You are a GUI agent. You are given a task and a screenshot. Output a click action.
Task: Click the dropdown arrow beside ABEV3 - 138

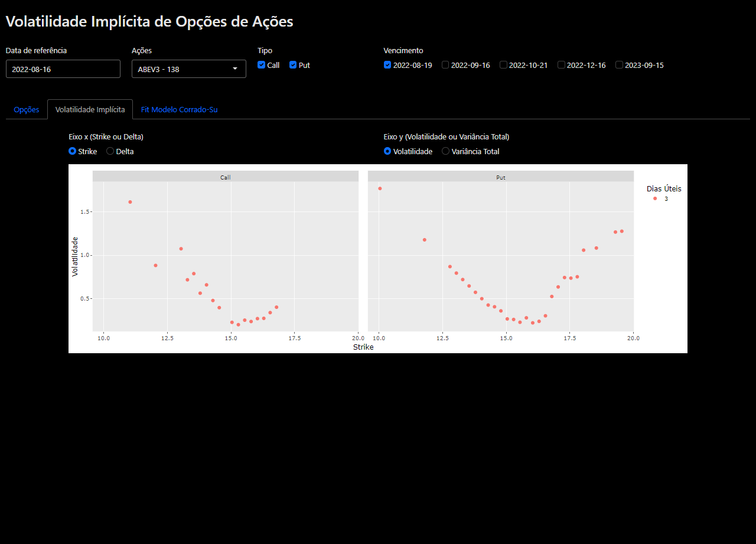click(235, 69)
